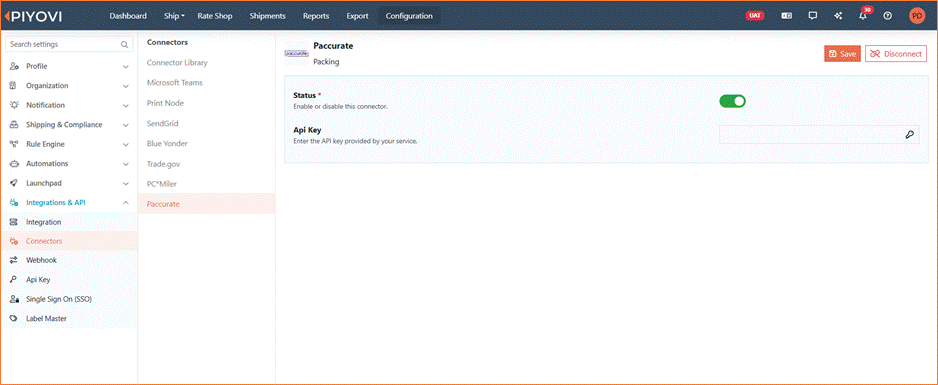938x385 pixels.
Task: Open Export in the top navigation
Action: click(x=358, y=16)
